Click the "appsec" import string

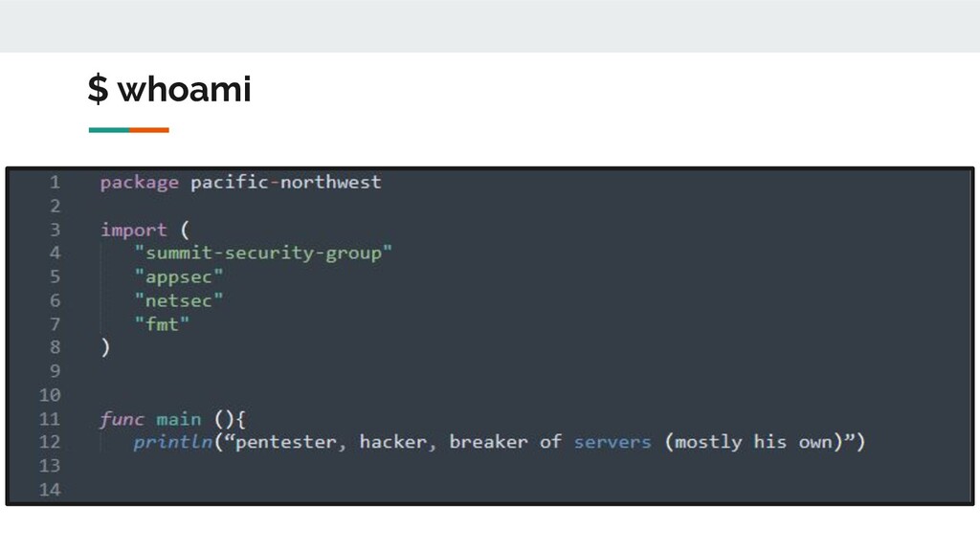[179, 276]
